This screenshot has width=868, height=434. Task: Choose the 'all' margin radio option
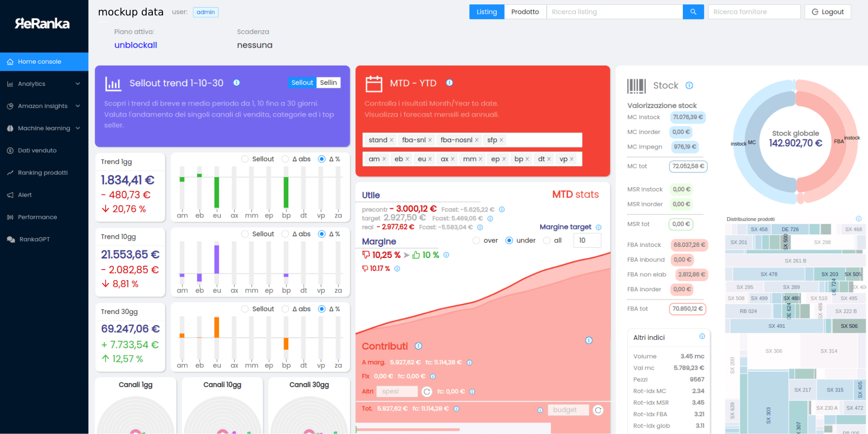(547, 241)
